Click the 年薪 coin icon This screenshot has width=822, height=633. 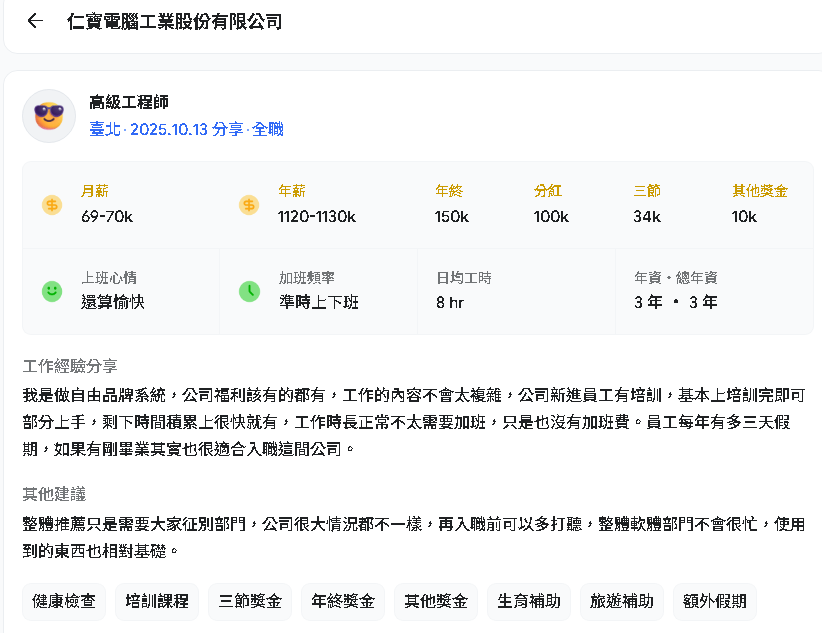249,205
